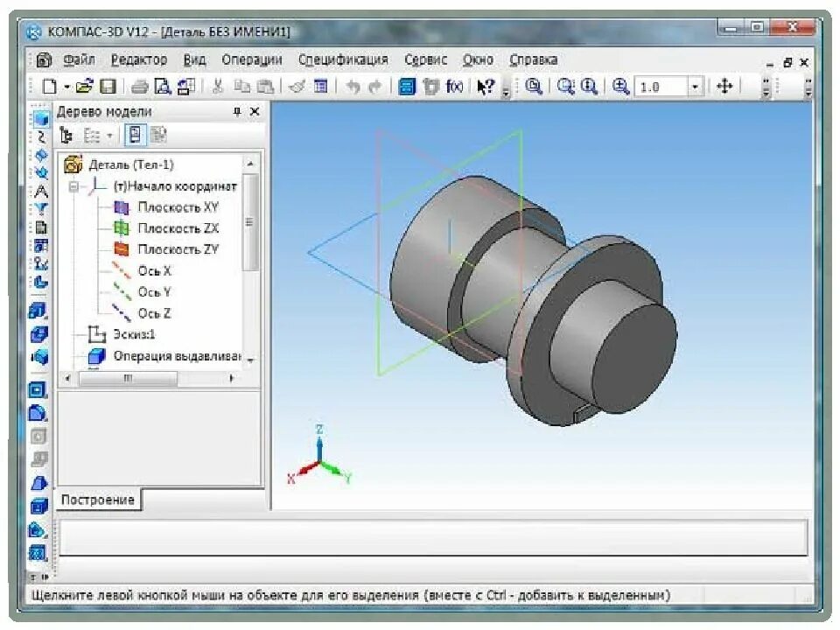Screen dimensions: 840x630
Task: Paste using the clipboard icon
Action: (x=265, y=87)
